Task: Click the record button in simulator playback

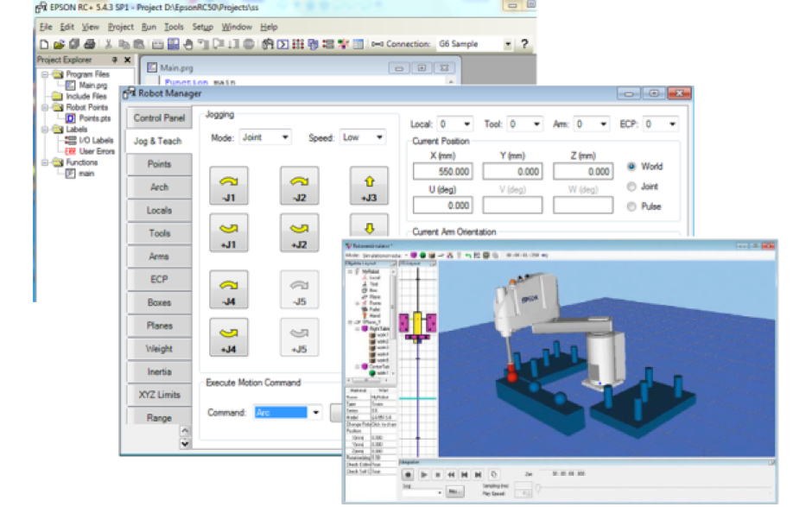Action: click(408, 474)
